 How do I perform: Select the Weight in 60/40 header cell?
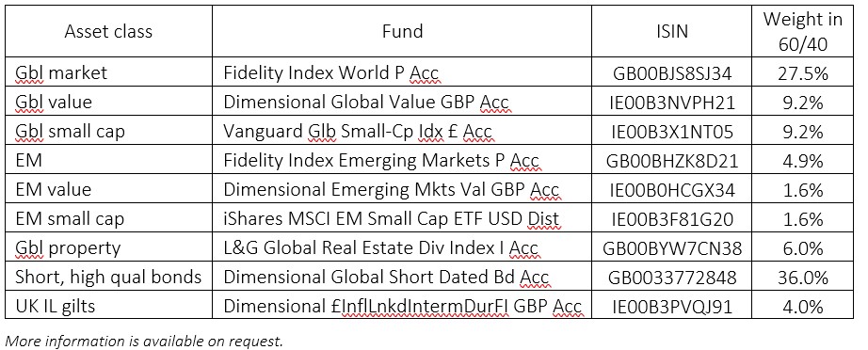coord(802,31)
